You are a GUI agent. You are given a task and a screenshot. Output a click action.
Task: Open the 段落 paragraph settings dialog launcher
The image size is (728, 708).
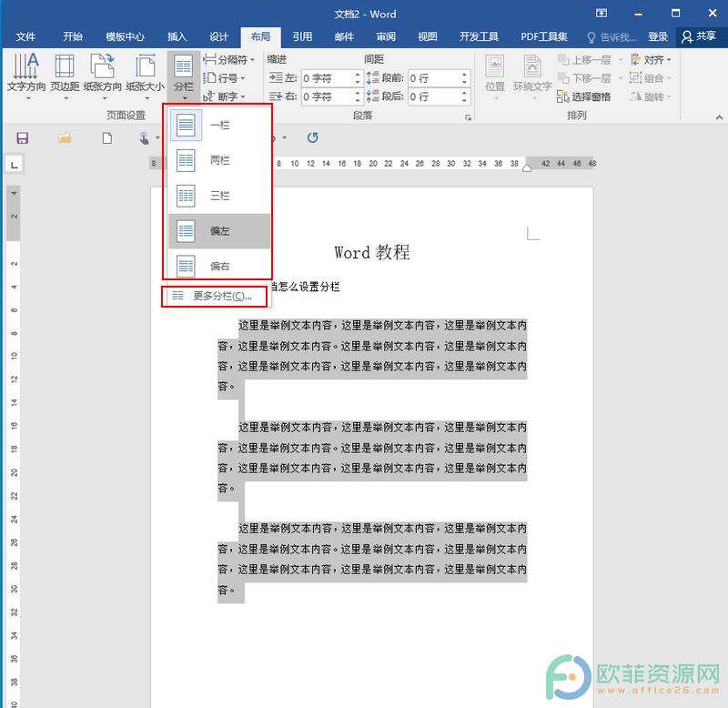coord(468,117)
